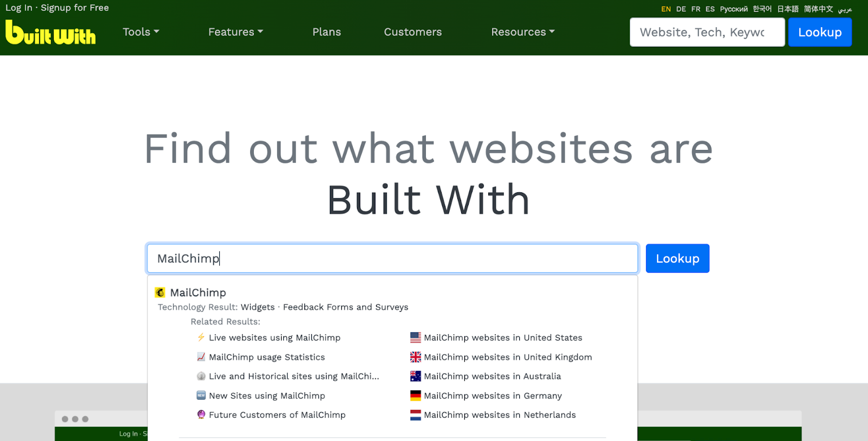Viewport: 868px width, 441px height.
Task: Open MailChimp websites in United States
Action: coord(503,337)
